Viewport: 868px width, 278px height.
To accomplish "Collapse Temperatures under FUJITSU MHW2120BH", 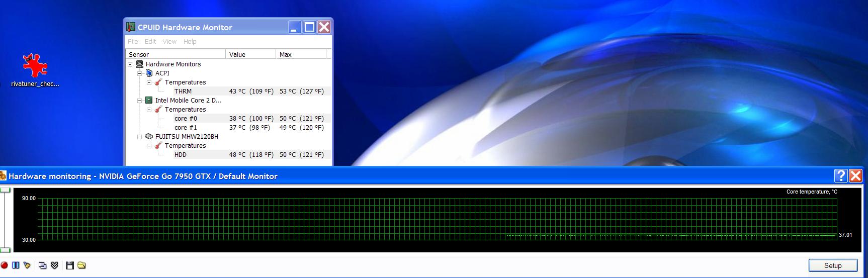I will [x=149, y=146].
